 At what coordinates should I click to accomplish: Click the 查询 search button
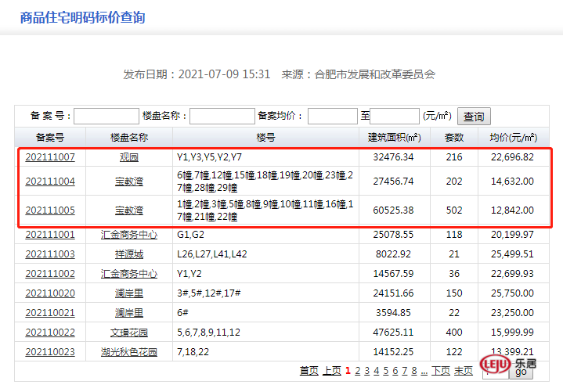tap(474, 117)
